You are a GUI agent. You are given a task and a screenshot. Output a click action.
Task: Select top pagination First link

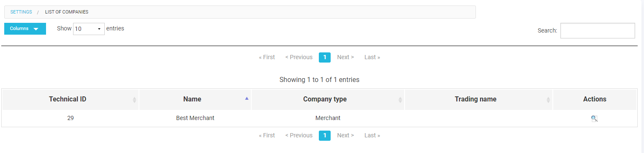point(267,57)
